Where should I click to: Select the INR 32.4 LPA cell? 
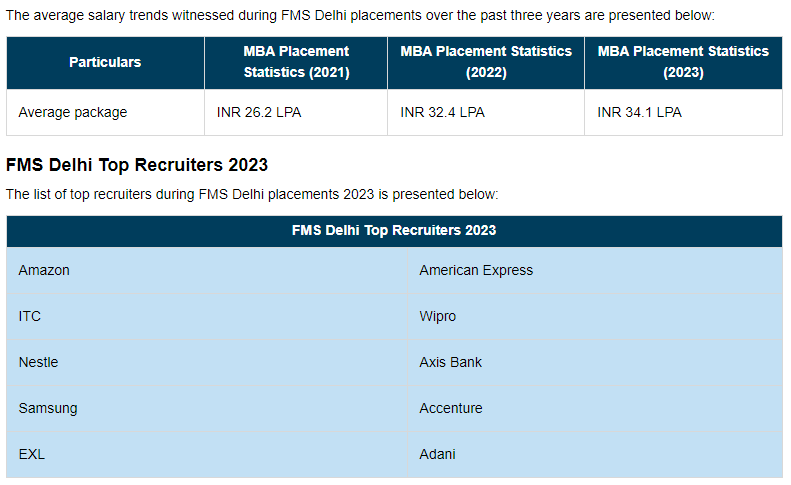click(x=442, y=113)
